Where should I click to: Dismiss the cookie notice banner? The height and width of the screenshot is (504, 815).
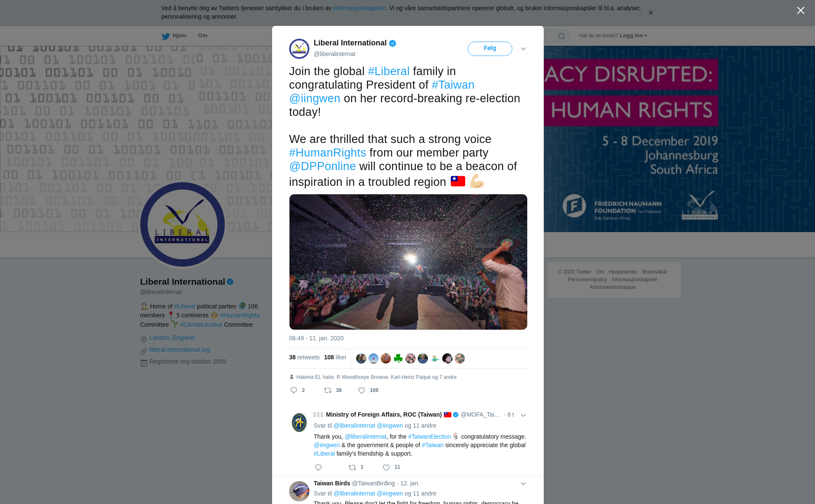coord(650,13)
